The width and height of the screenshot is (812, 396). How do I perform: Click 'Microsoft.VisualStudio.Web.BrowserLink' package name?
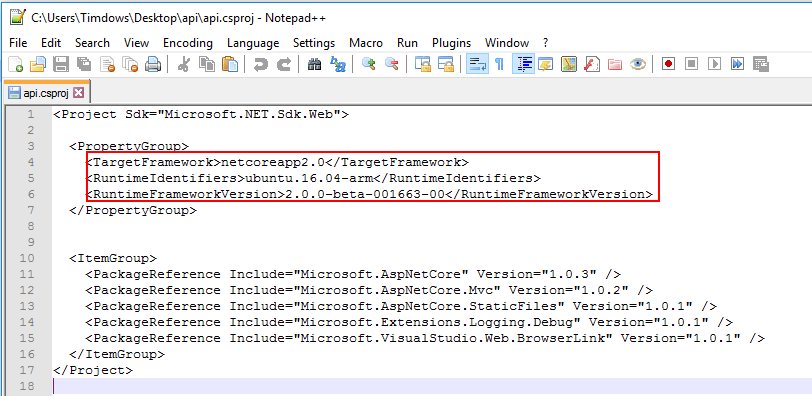point(453,339)
